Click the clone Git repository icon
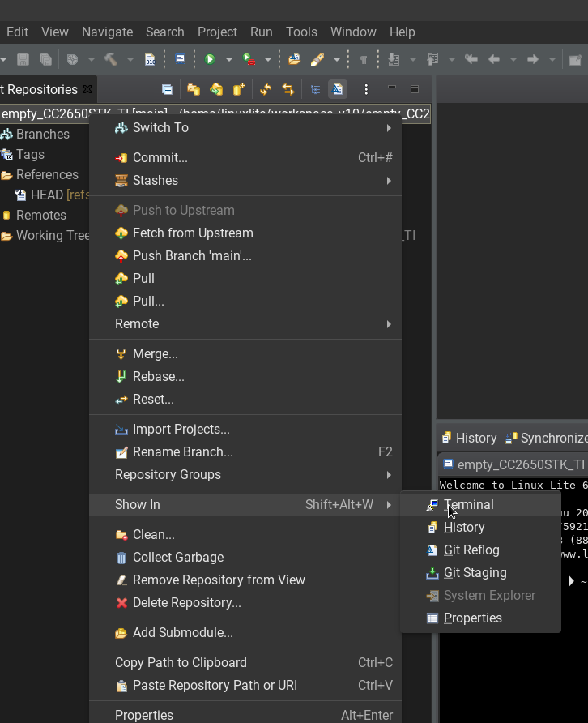The height and width of the screenshot is (723, 588). [x=216, y=89]
